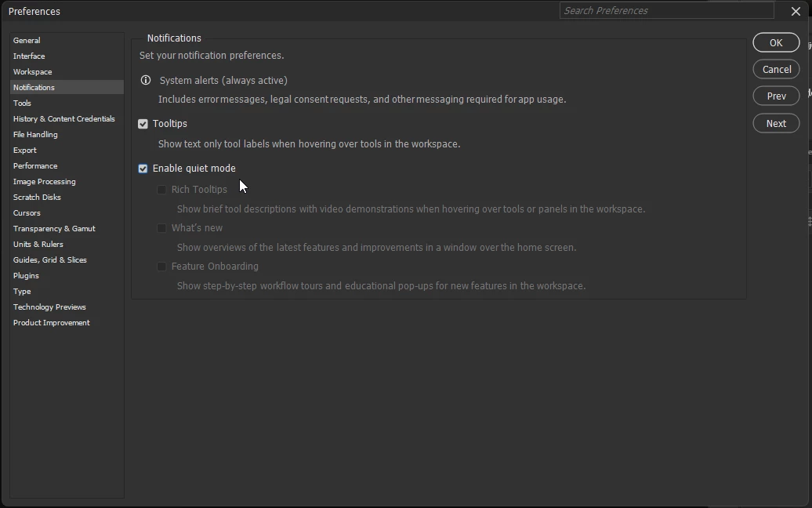Toggle the Feature Onboarding checkbox
The image size is (812, 508).
pos(161,267)
